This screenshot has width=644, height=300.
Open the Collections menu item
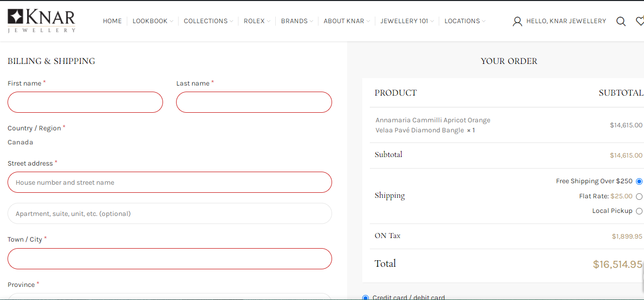point(205,21)
